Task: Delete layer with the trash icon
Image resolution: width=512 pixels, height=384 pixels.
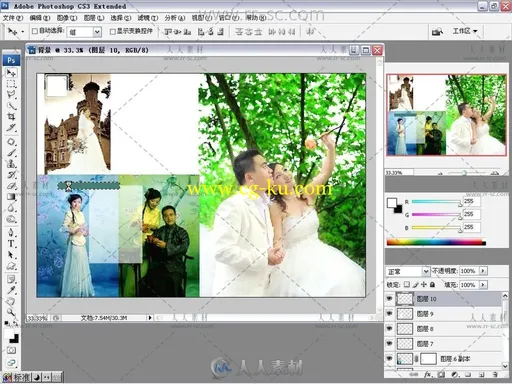Action: point(495,375)
